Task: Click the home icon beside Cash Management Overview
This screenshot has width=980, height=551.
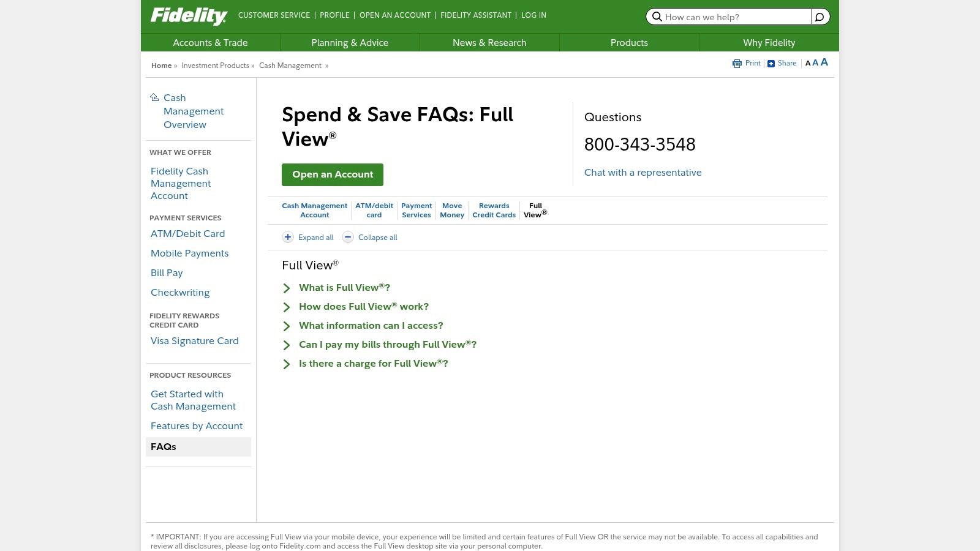Action: [154, 97]
